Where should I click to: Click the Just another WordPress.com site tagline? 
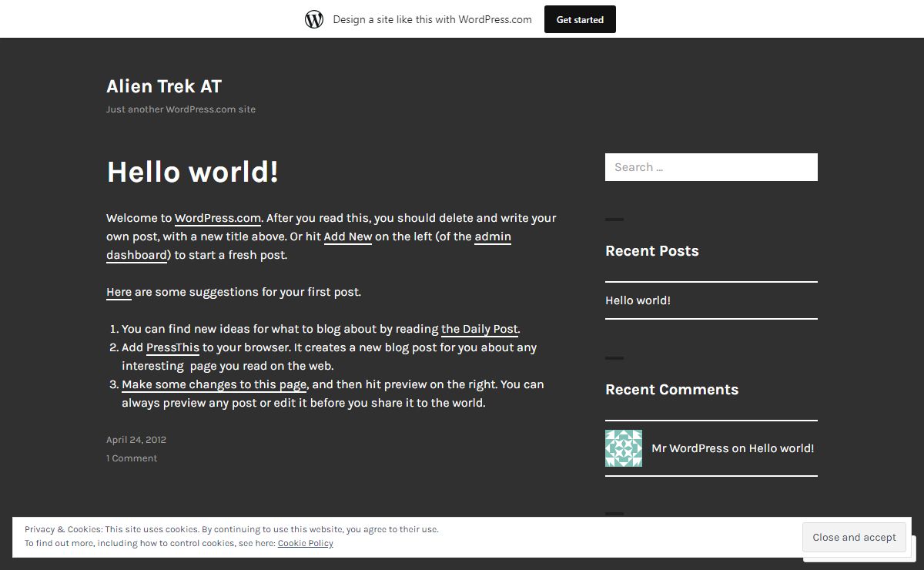(x=181, y=109)
